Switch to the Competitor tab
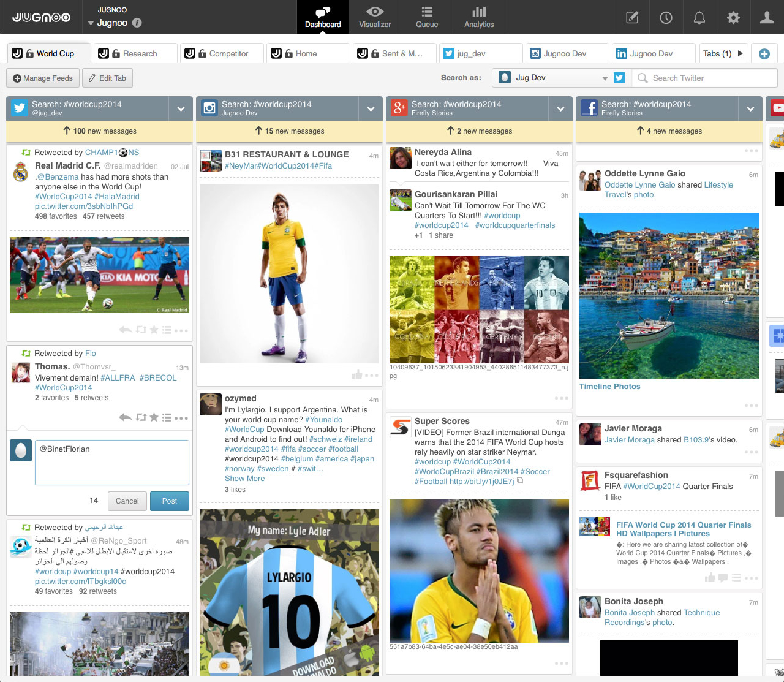Viewport: 784px width, 682px height. pyautogui.click(x=222, y=53)
